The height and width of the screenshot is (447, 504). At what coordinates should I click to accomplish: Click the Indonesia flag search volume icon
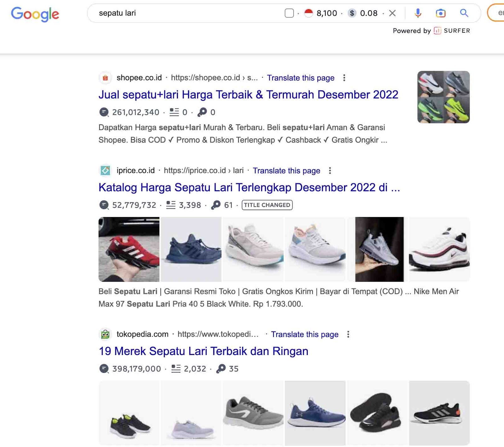309,13
